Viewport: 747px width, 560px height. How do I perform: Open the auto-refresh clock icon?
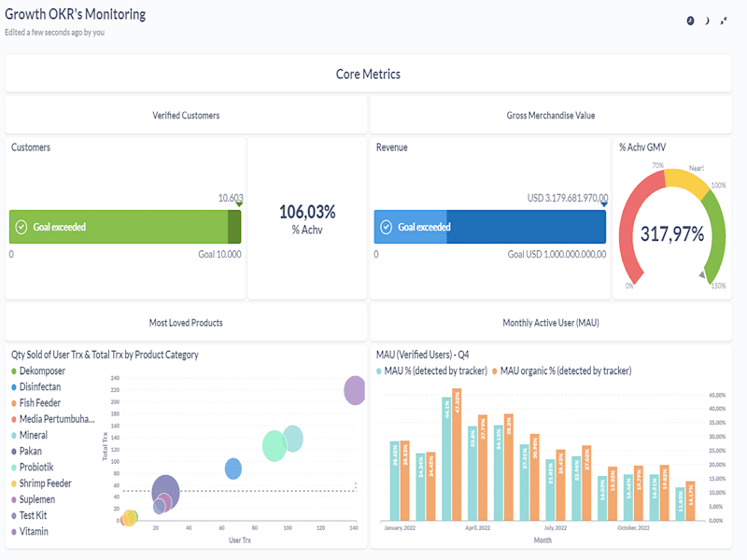click(690, 21)
